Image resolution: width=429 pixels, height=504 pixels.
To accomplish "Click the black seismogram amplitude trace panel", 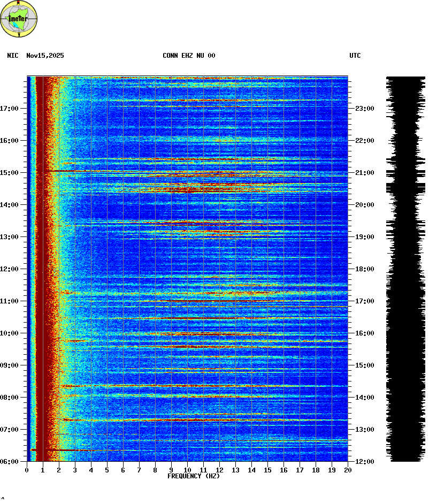I will point(405,268).
